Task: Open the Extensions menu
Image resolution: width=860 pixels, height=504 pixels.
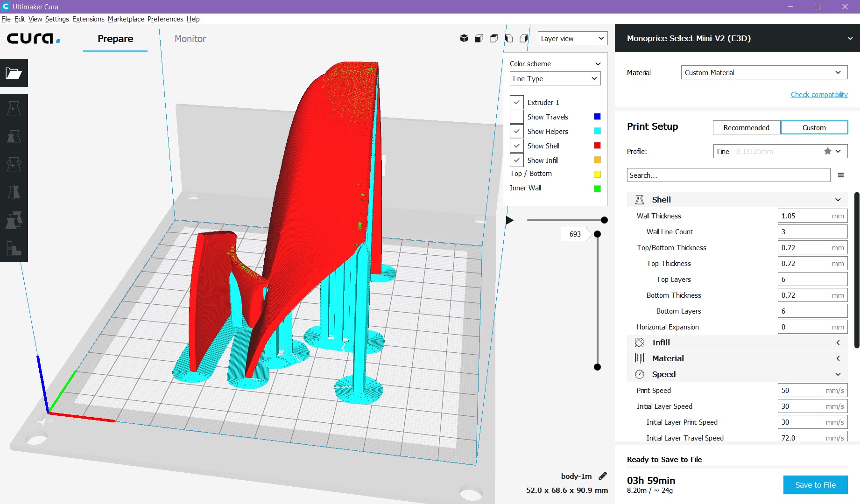Action: coord(88,19)
